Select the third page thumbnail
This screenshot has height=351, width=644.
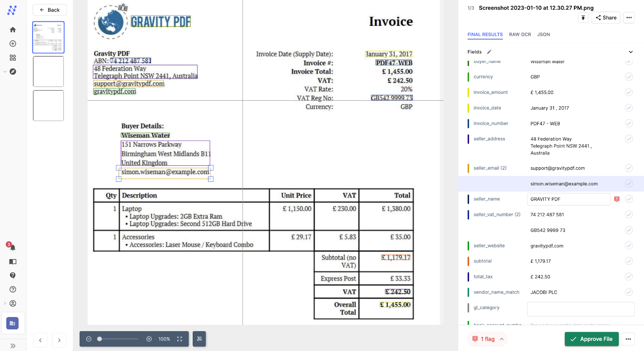(48, 106)
